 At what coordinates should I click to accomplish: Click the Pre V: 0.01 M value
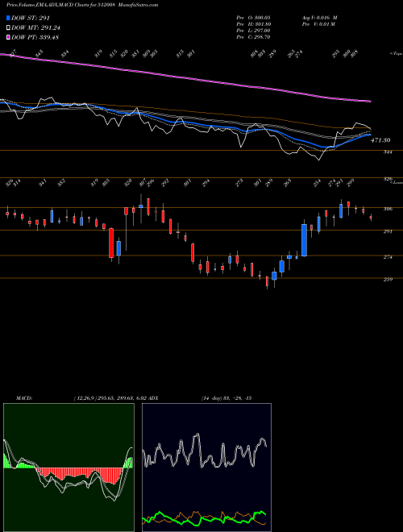(318, 24)
